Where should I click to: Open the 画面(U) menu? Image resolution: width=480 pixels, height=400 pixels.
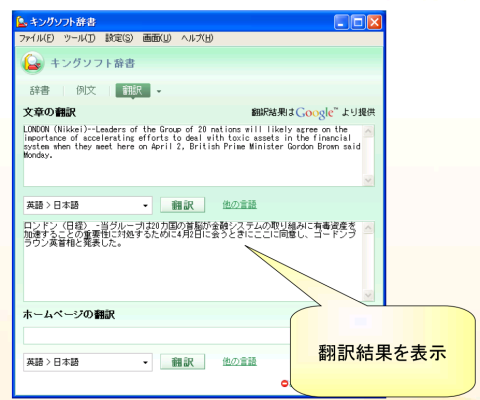click(157, 38)
